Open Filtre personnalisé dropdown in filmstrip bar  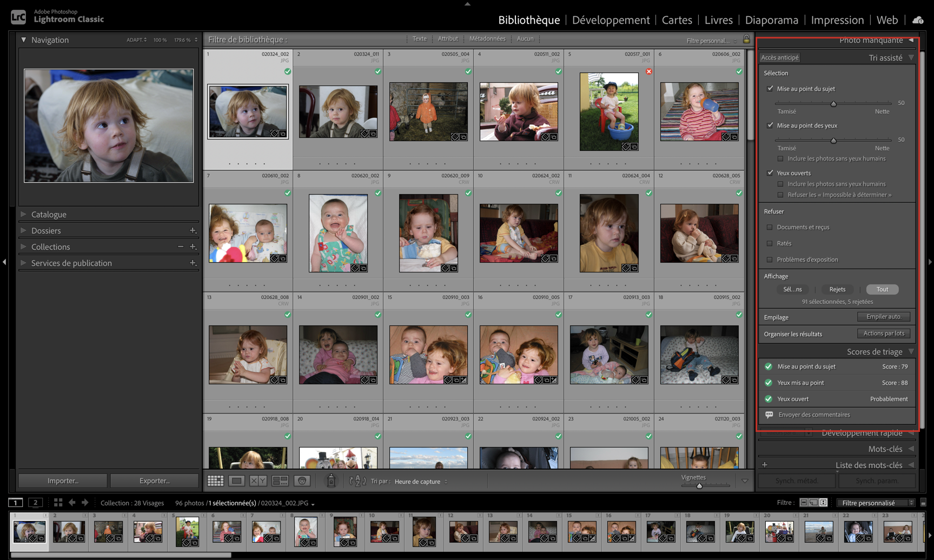click(x=875, y=503)
